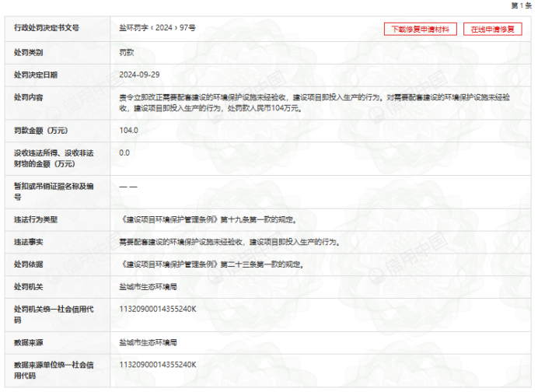
Task: Select credit code in 处罚机关统一社会信用代码 row
Action: click(x=158, y=310)
